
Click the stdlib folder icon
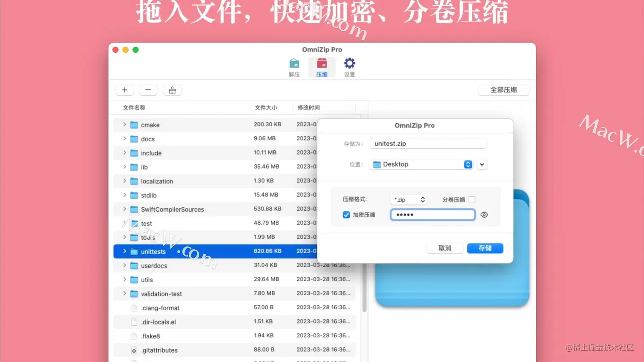click(134, 195)
